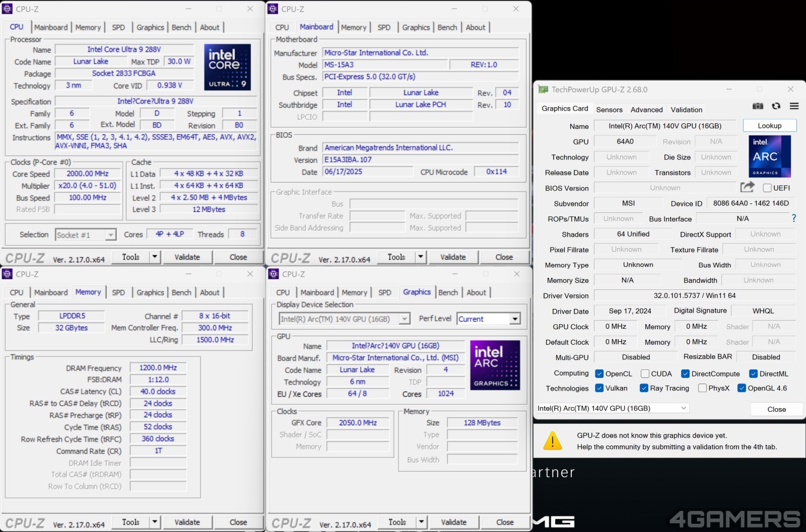This screenshot has width=806, height=532.
Task: Enable the CUDA checkbox
Action: tap(645, 373)
